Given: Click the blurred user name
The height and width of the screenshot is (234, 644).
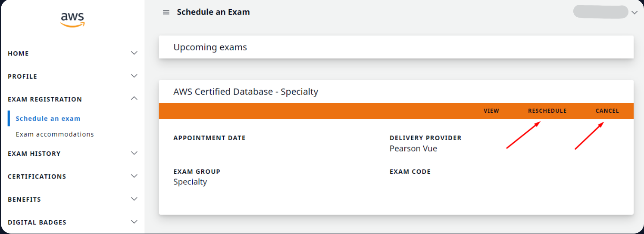Looking at the screenshot, I should point(600,12).
